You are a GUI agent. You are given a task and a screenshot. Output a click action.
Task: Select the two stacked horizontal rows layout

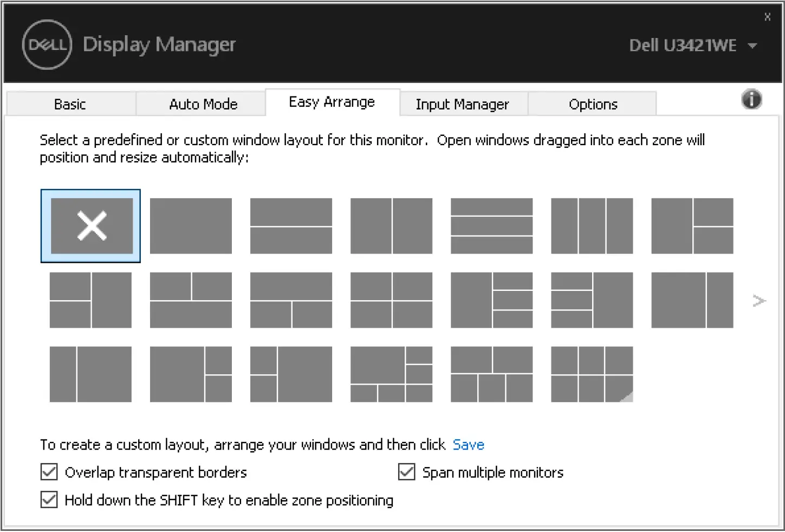click(291, 226)
